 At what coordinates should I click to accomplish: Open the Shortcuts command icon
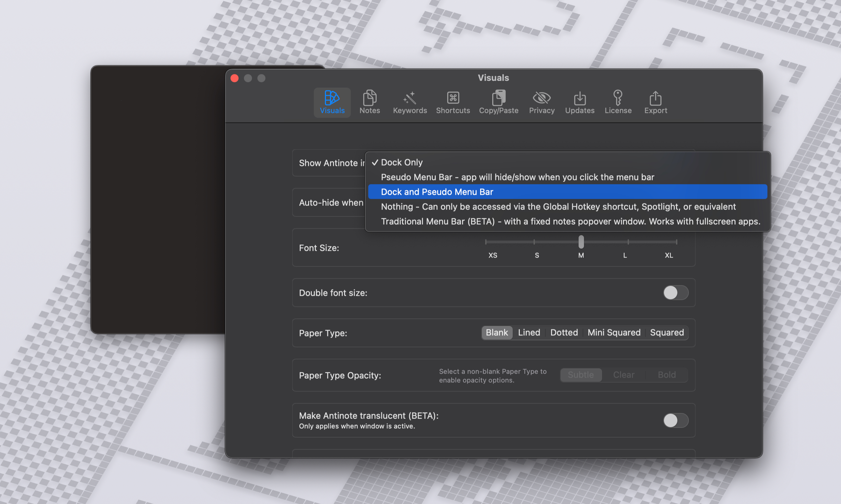click(x=453, y=98)
